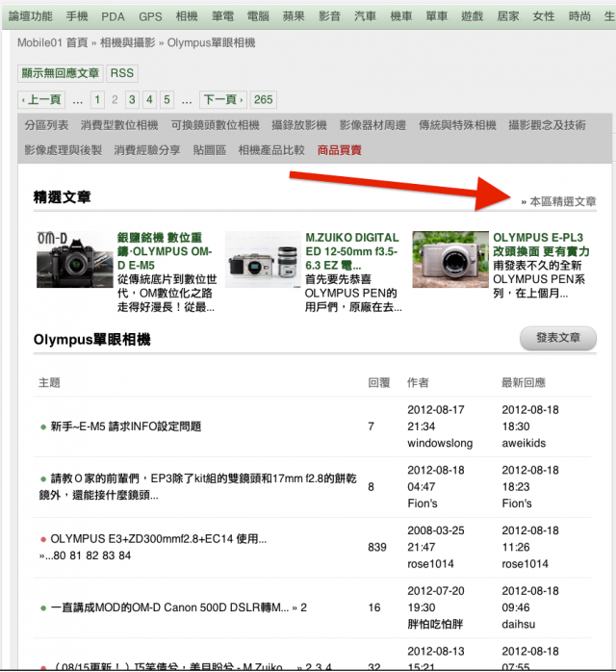Click 發表文章 button
The height and width of the screenshot is (672, 616).
pos(558,338)
